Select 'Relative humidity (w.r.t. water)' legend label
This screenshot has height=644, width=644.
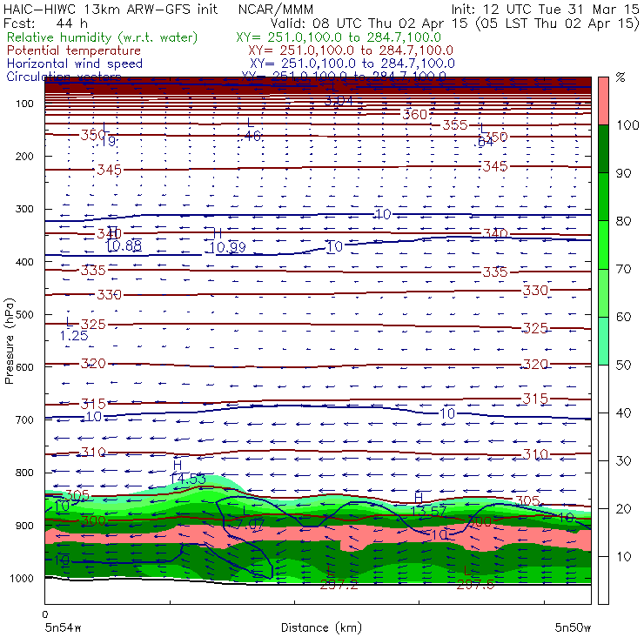click(103, 37)
